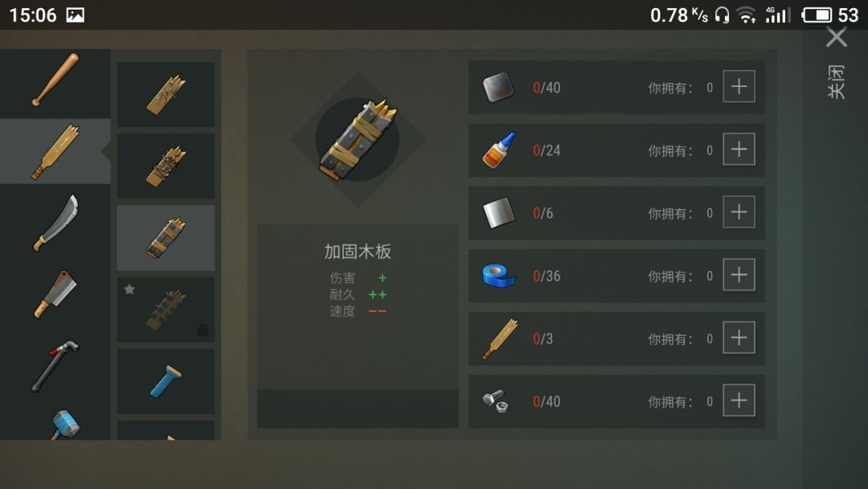Tap the blue duct tape material icon
This screenshot has height=489, width=868.
[x=499, y=275]
